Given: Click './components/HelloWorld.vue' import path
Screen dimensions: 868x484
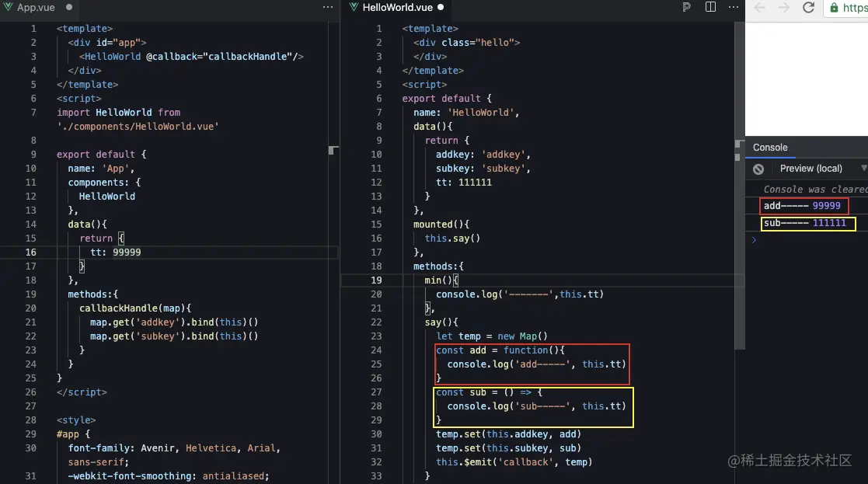Looking at the screenshot, I should [x=138, y=126].
